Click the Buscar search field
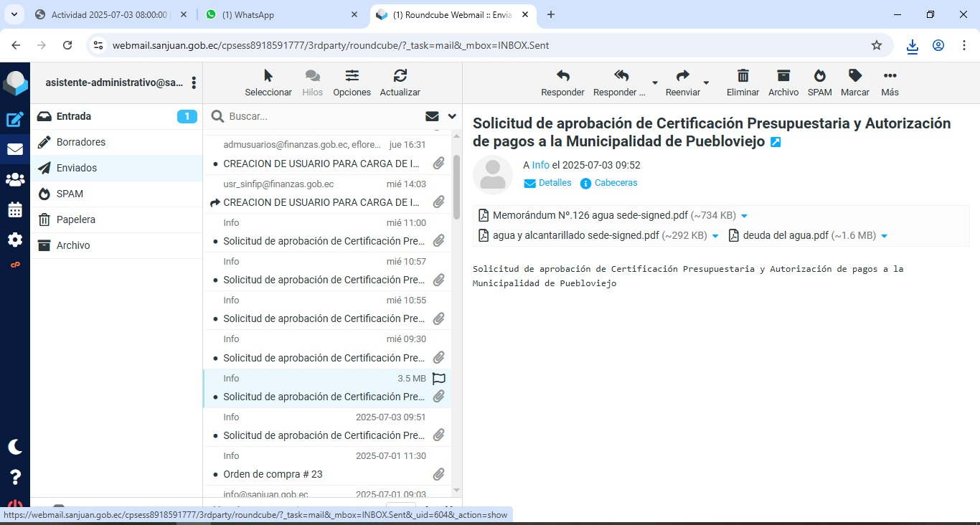Image resolution: width=980 pixels, height=525 pixels. tap(323, 116)
